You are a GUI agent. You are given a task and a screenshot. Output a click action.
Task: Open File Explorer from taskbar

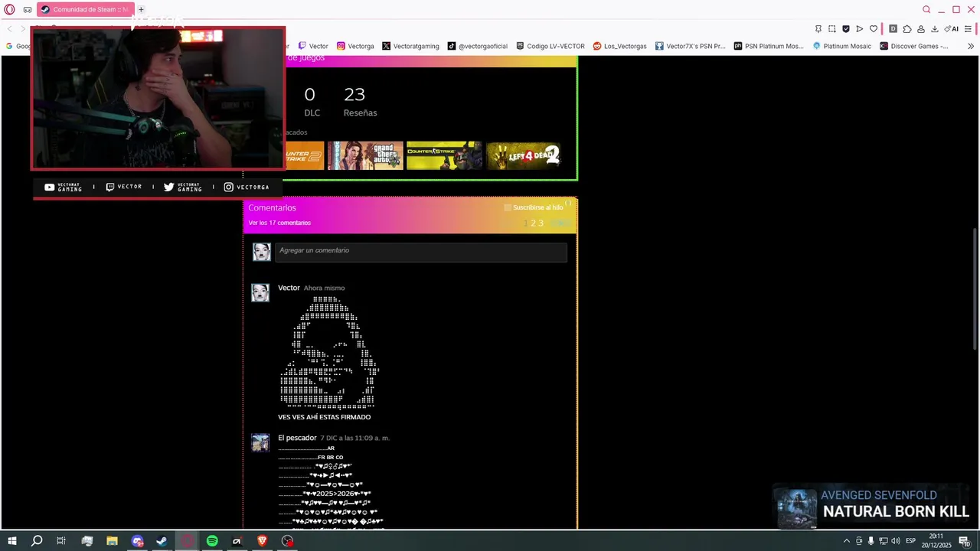click(112, 541)
